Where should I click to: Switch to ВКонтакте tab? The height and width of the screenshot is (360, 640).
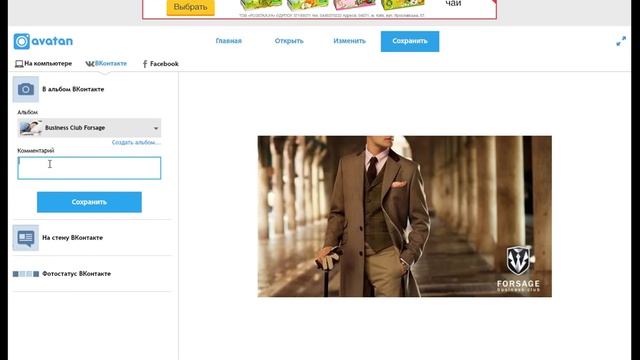(106, 64)
